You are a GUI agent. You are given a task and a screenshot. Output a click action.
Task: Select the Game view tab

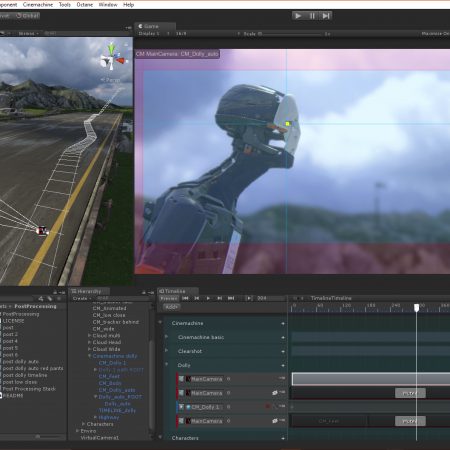pyautogui.click(x=155, y=26)
